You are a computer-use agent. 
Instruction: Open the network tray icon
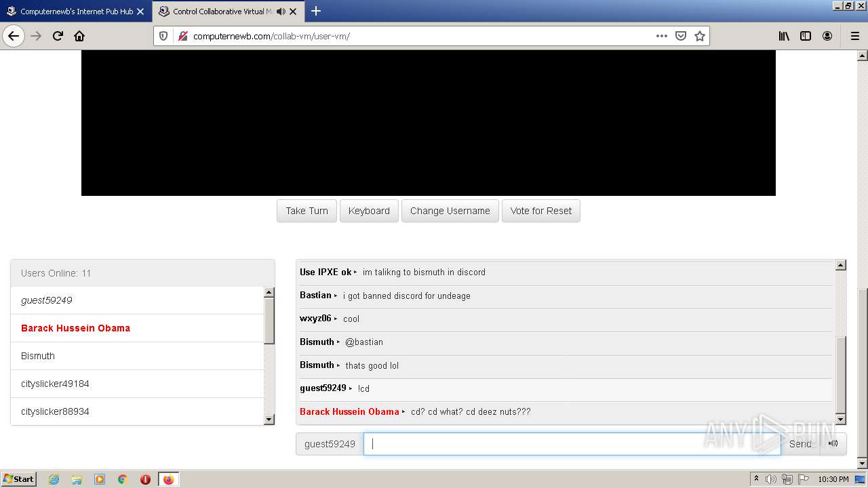click(787, 479)
